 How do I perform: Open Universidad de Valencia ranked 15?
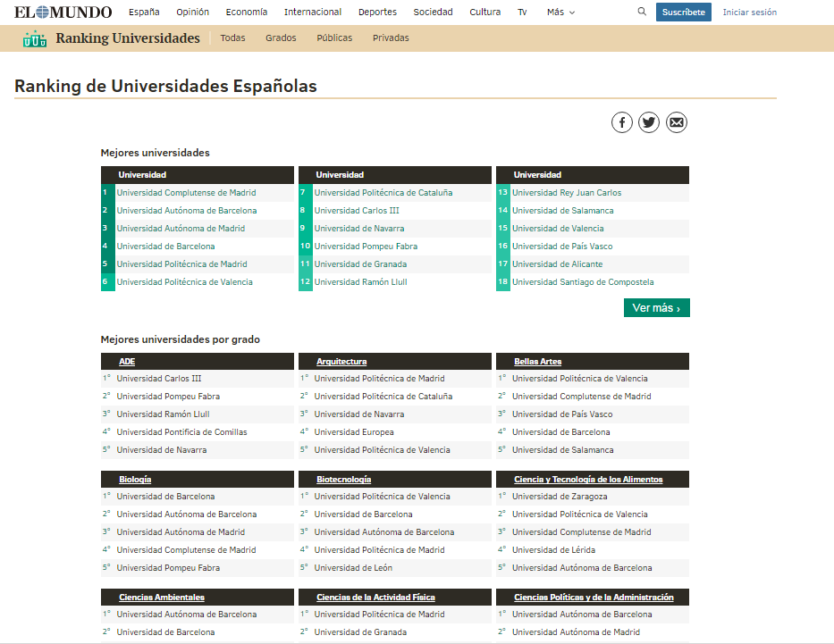tap(558, 229)
